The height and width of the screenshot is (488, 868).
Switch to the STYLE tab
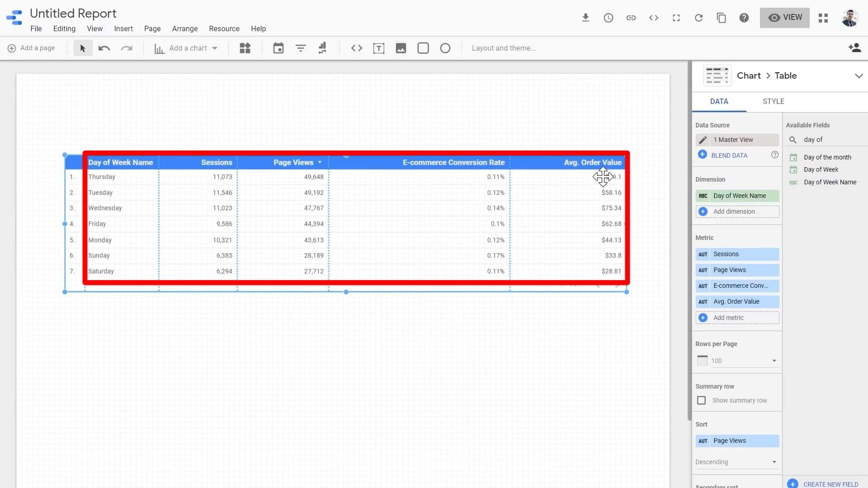[x=773, y=101]
